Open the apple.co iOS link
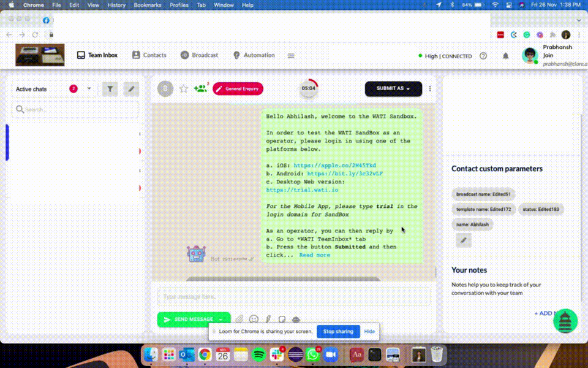 point(334,165)
